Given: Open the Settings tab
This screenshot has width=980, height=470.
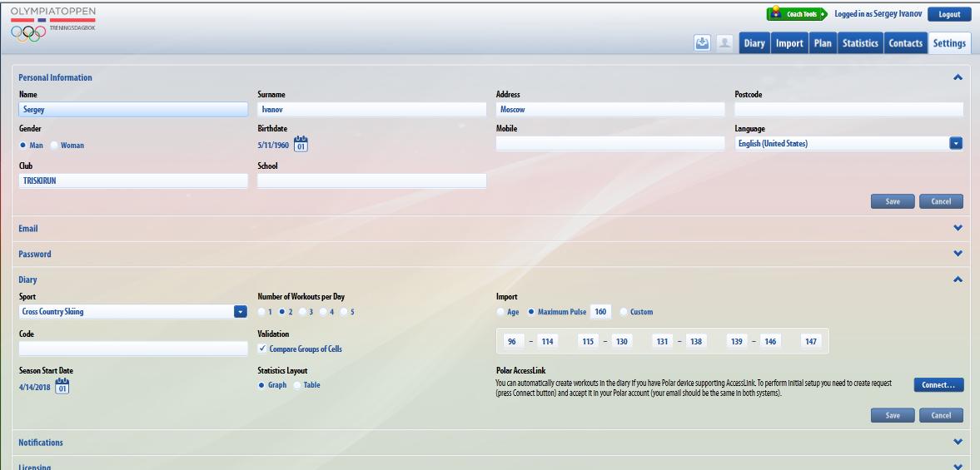Looking at the screenshot, I should (949, 43).
